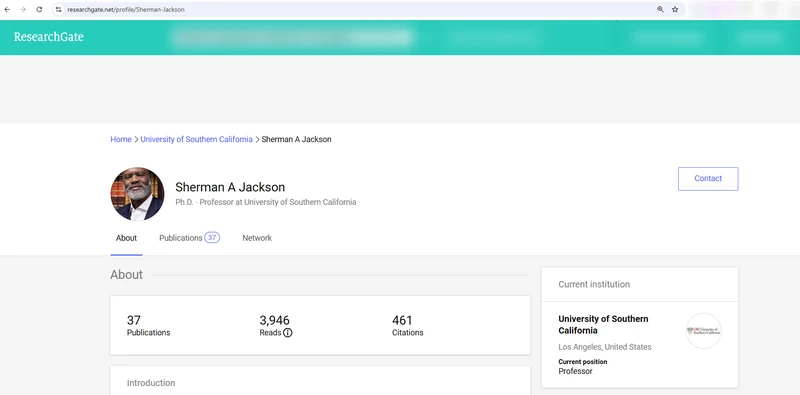Open the Reads info icon
This screenshot has width=800, height=395.
point(288,333)
